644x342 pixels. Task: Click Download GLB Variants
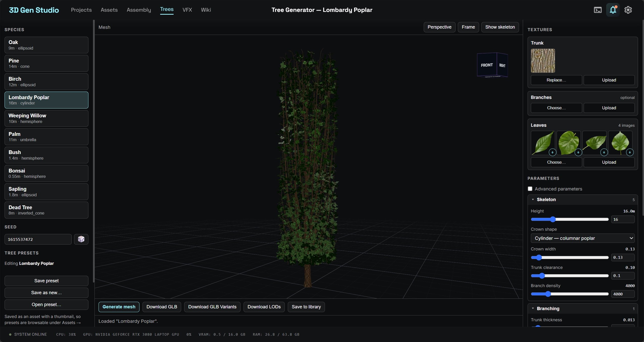[212, 307]
